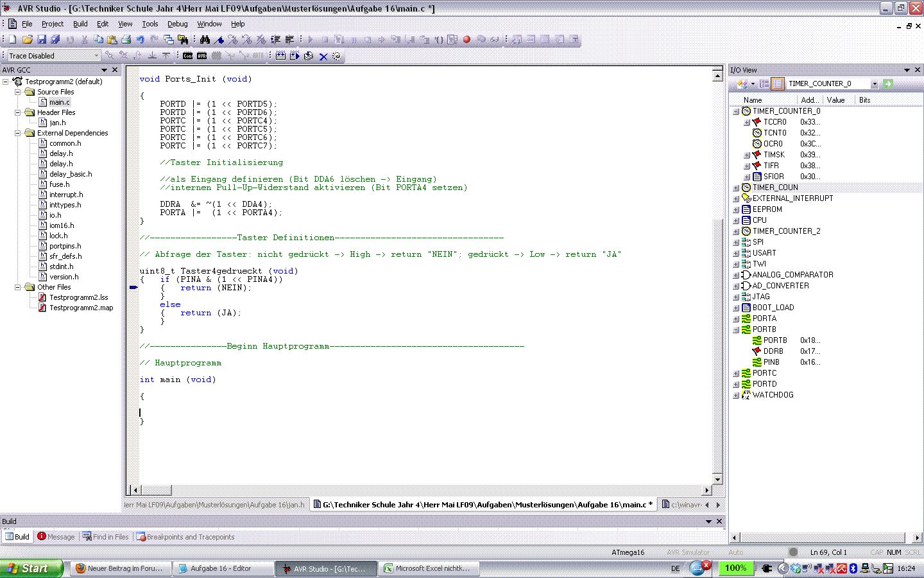Open main.c in the project tree
This screenshot has height=578, width=924.
(59, 102)
